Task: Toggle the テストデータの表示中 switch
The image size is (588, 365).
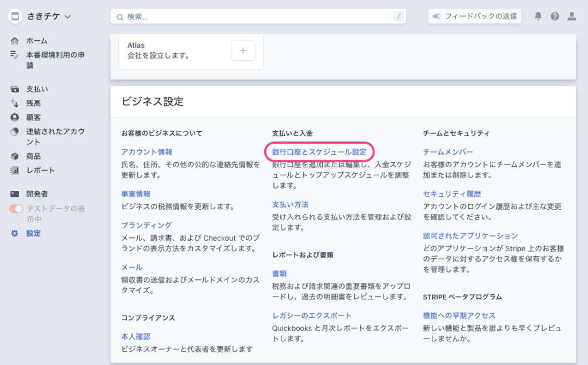Action: (x=16, y=209)
